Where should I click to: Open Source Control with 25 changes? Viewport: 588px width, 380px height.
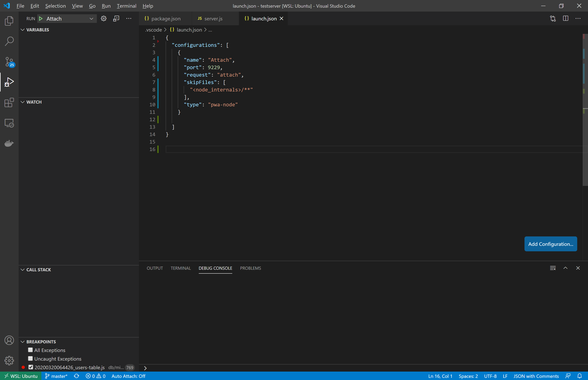pyautogui.click(x=9, y=62)
